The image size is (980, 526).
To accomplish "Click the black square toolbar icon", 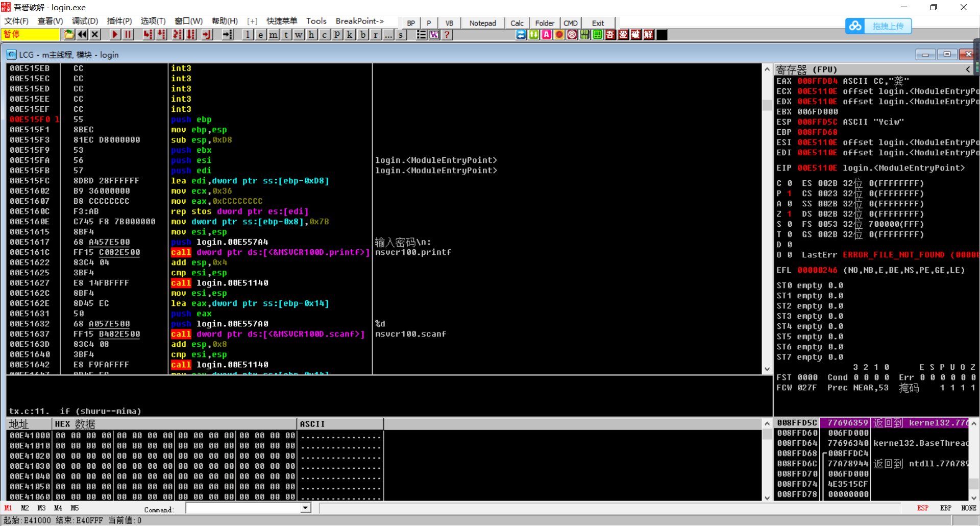I will pos(661,35).
